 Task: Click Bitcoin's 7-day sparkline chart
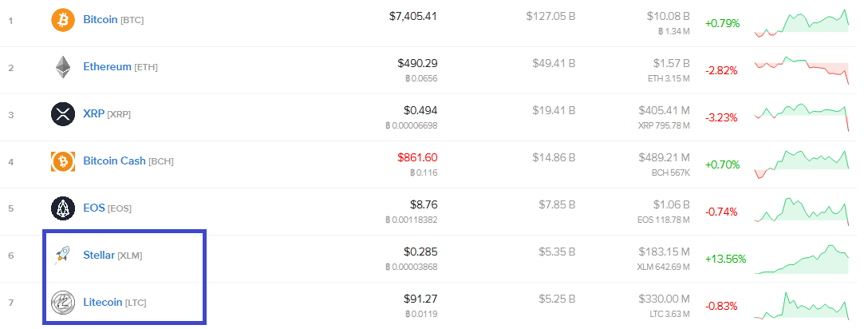tap(802, 23)
